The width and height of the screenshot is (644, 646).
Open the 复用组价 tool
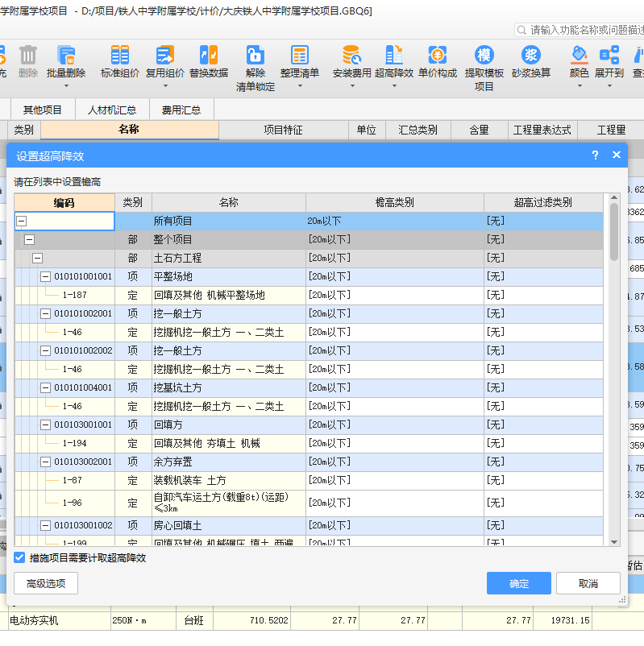[x=165, y=61]
